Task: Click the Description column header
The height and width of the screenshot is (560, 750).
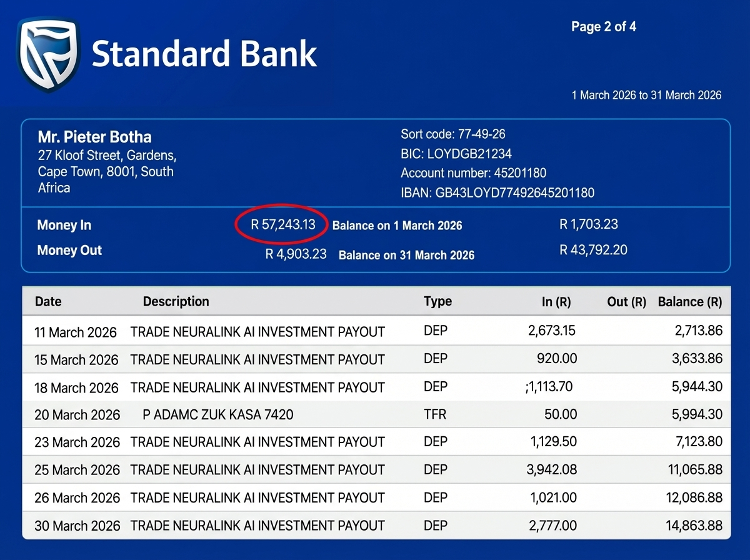Action: click(x=176, y=302)
